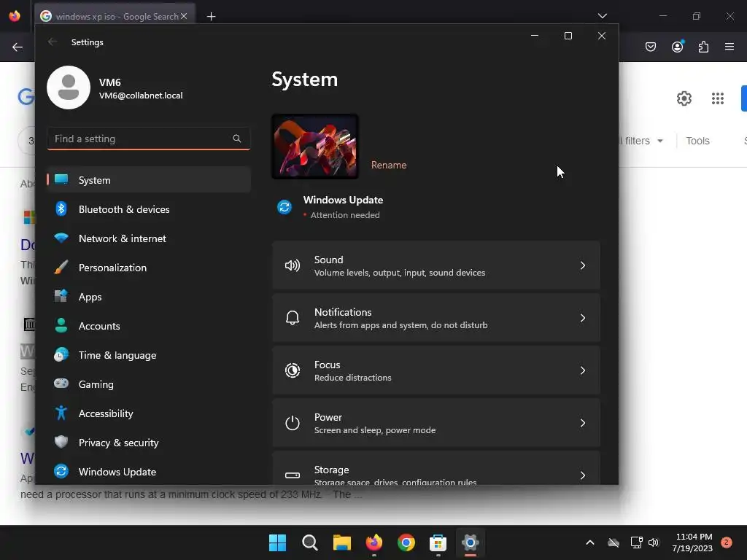Click the Notifications bell icon

point(293,318)
